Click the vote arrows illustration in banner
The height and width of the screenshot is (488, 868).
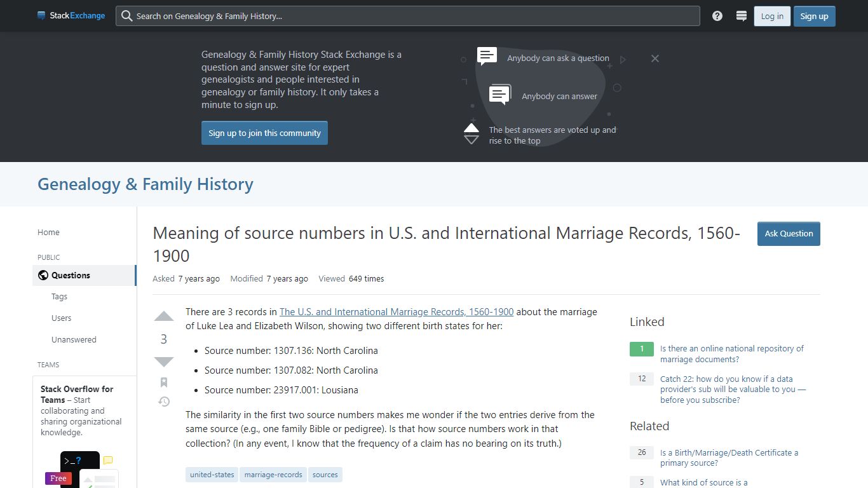[471, 133]
